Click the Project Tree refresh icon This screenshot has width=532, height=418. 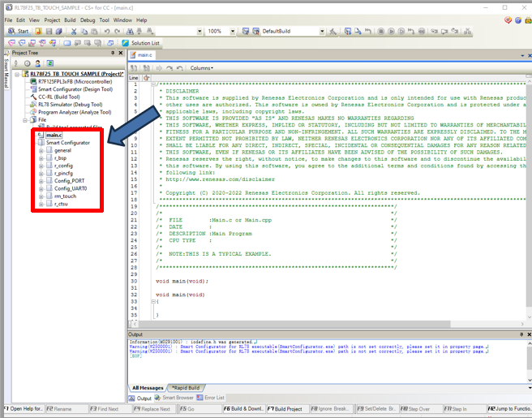pyautogui.click(x=50, y=63)
